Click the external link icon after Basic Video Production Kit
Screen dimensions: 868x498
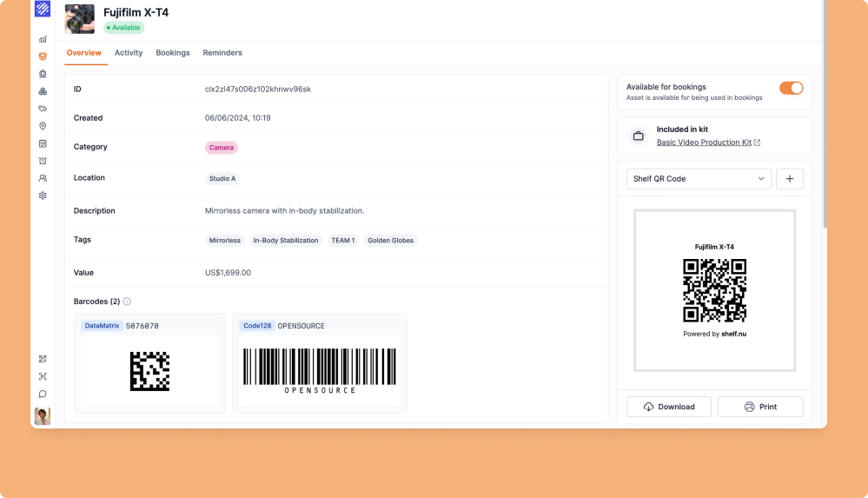758,143
